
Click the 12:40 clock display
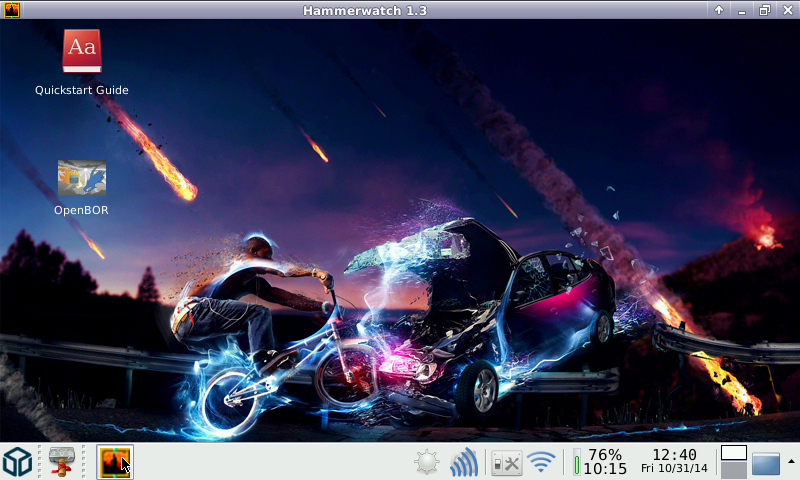click(674, 455)
